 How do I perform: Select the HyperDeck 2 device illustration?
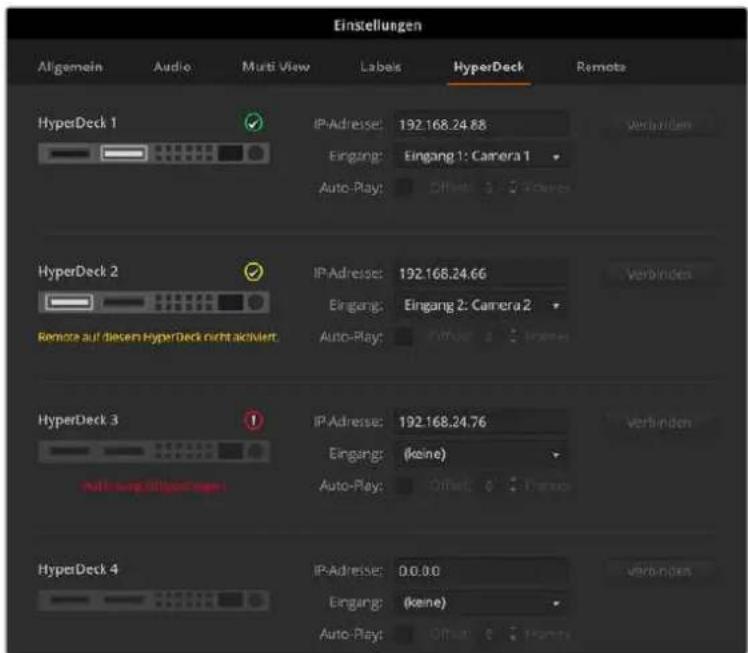tap(154, 302)
